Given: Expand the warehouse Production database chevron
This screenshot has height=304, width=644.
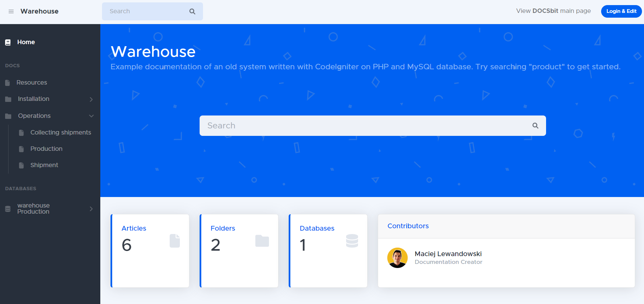Looking at the screenshot, I should (x=91, y=209).
